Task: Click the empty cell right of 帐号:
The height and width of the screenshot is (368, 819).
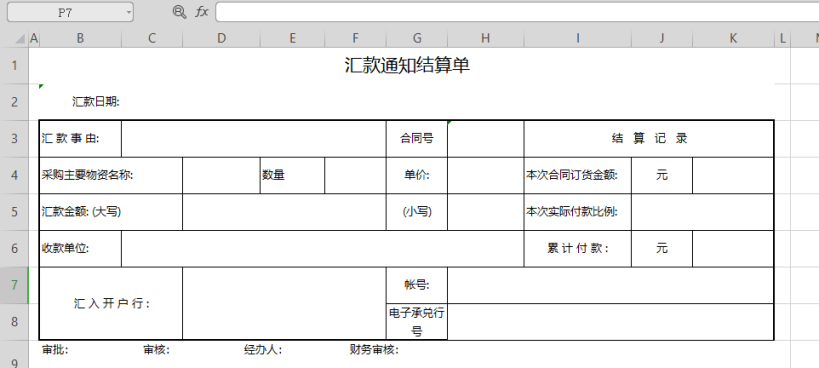Action: 610,285
